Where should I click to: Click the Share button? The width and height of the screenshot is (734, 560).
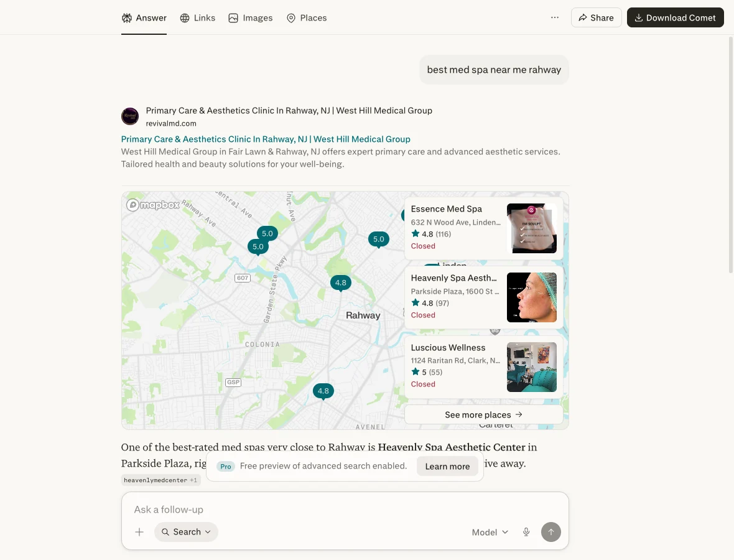(596, 17)
